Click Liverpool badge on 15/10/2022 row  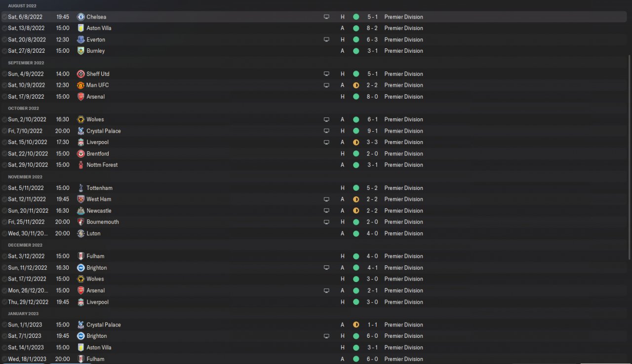click(81, 142)
